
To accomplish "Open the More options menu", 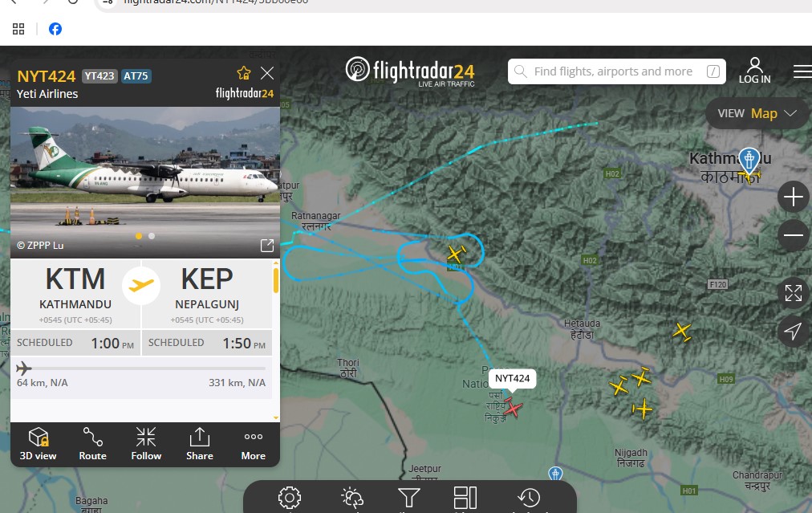I will [x=254, y=444].
